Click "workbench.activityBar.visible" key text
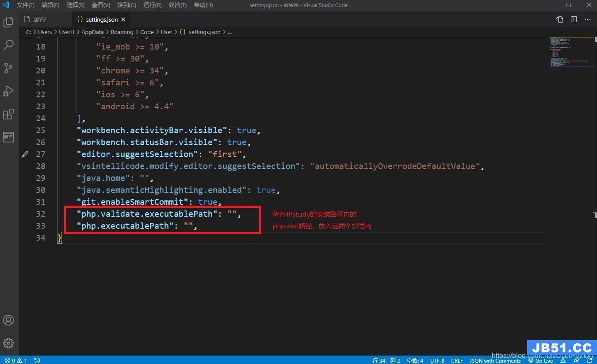Viewport: 597px width, 364px height. pyautogui.click(x=152, y=130)
